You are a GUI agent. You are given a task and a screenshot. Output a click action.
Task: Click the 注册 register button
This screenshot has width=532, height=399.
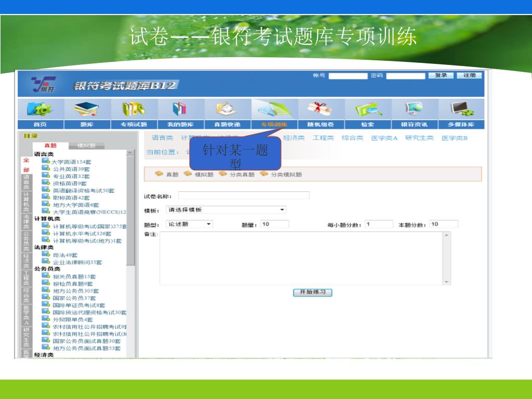tap(469, 75)
